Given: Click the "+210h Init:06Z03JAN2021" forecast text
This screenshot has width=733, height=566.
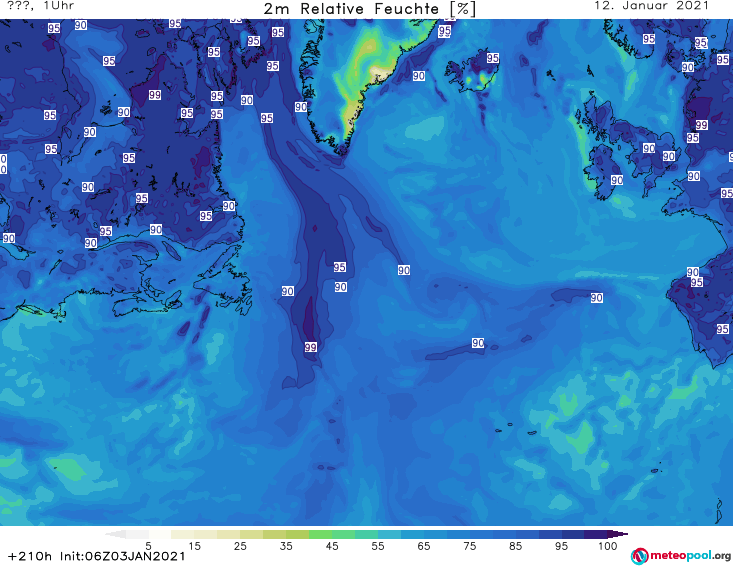Looking at the screenshot, I should pos(97,556).
